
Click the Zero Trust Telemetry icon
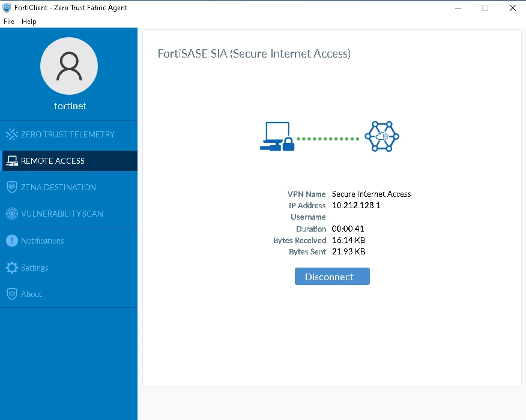[x=12, y=134]
